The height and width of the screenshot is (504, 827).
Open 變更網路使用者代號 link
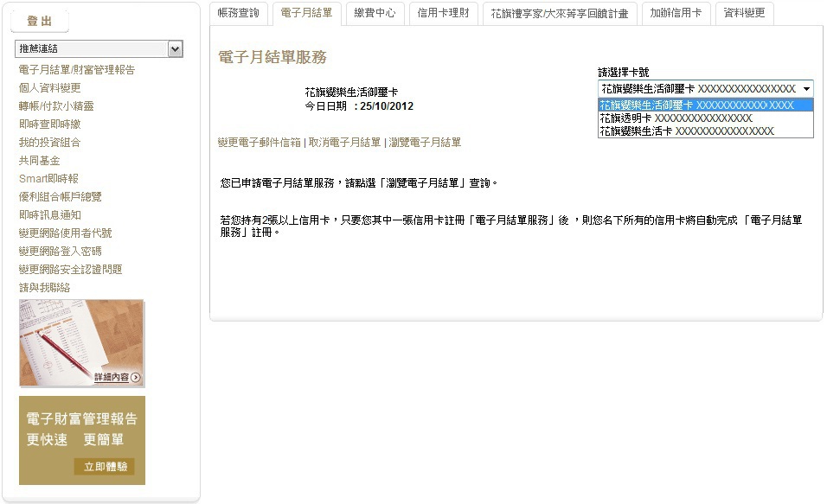(x=66, y=233)
